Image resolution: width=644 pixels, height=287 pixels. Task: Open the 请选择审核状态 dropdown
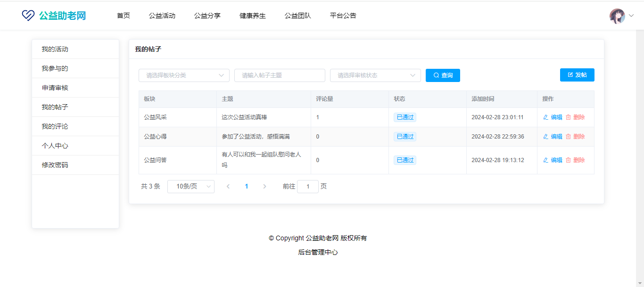point(375,75)
